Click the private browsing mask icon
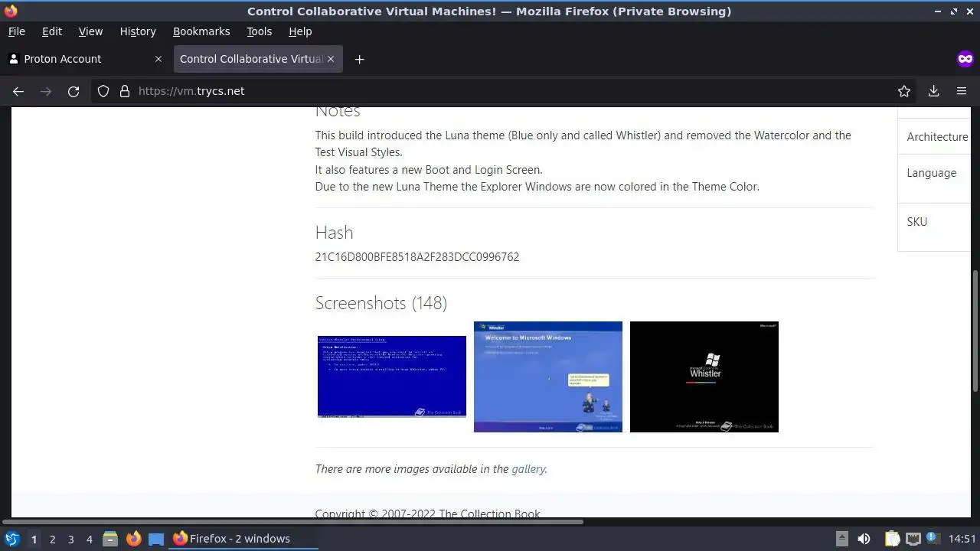The height and width of the screenshot is (551, 980). point(965,59)
